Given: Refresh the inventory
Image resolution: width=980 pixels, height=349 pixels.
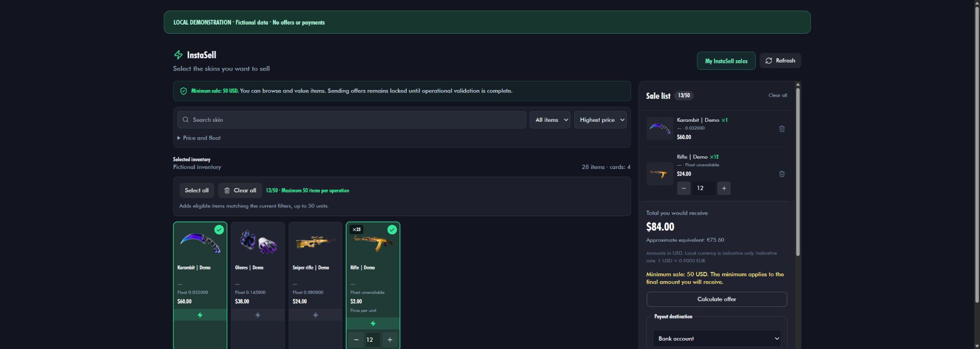Looking at the screenshot, I should tap(780, 61).
